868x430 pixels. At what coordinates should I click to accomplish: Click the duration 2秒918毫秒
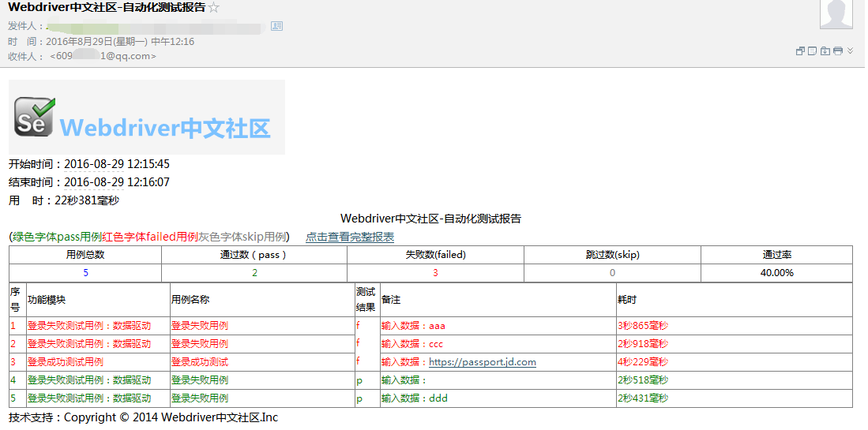click(643, 344)
